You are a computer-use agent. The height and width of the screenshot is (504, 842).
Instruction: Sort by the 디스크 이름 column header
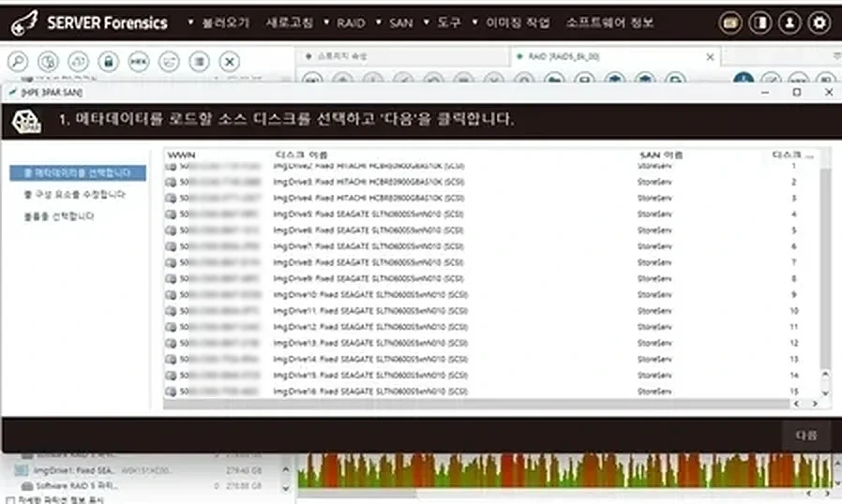point(301,156)
